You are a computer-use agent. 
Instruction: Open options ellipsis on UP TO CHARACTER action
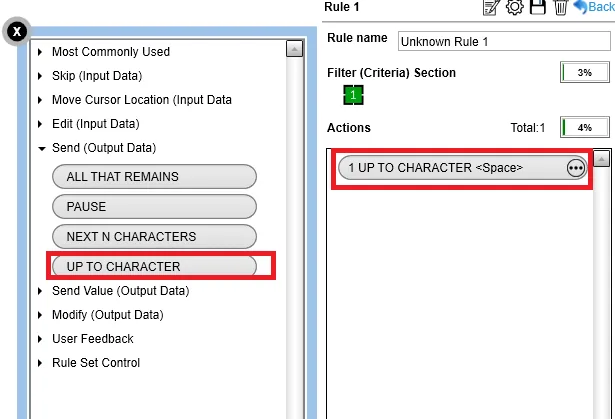(x=575, y=168)
